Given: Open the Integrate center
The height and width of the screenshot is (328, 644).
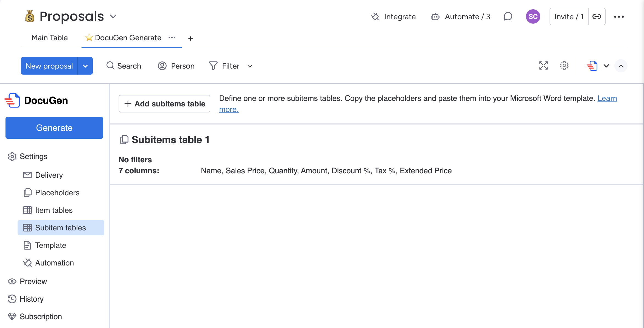Looking at the screenshot, I should click(x=393, y=17).
